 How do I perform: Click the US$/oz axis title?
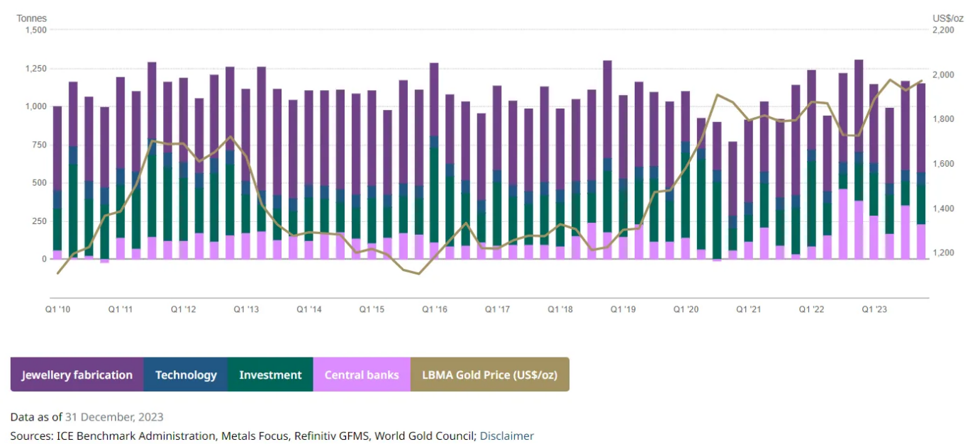pos(947,18)
